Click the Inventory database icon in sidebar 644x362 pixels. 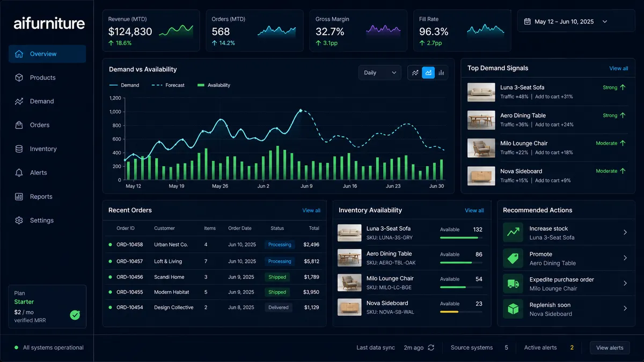pyautogui.click(x=19, y=149)
